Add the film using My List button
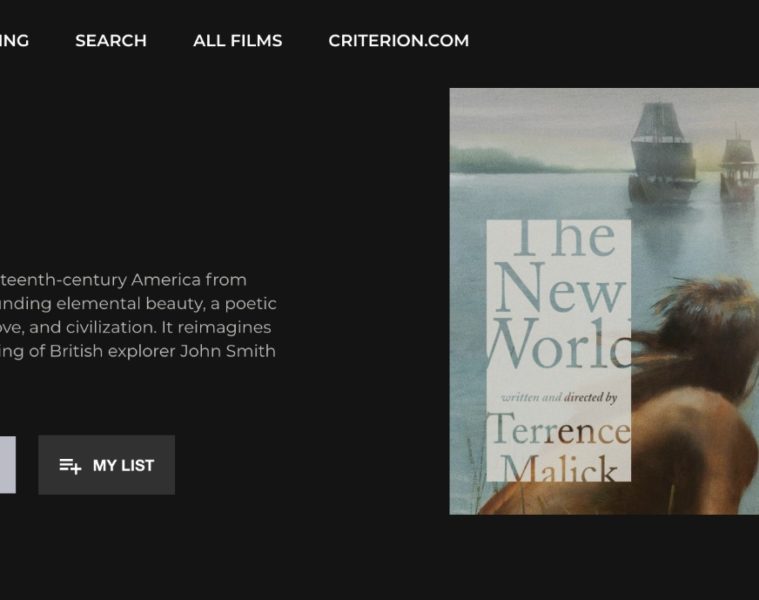Viewport: 759px width, 600px height. point(107,465)
